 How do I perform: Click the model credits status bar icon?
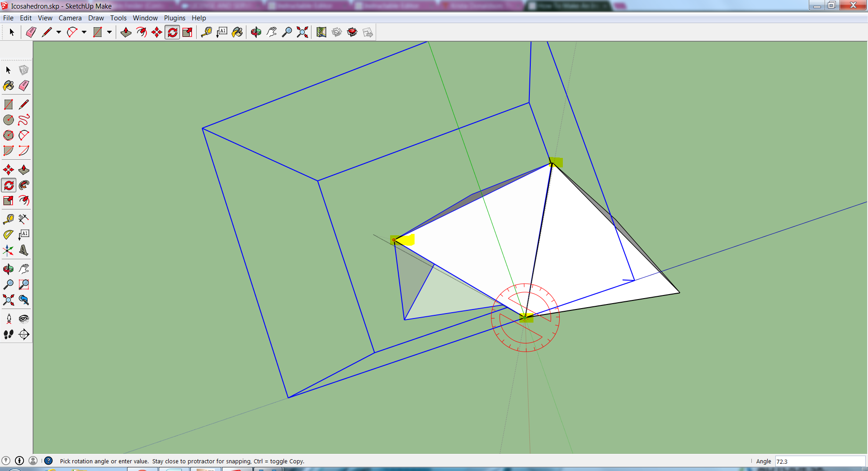(x=19, y=461)
